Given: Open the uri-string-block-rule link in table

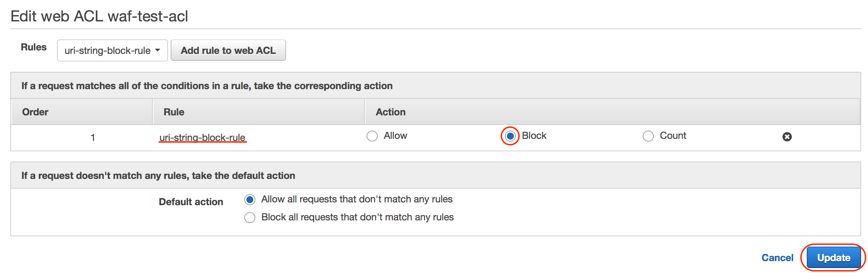Looking at the screenshot, I should point(202,137).
